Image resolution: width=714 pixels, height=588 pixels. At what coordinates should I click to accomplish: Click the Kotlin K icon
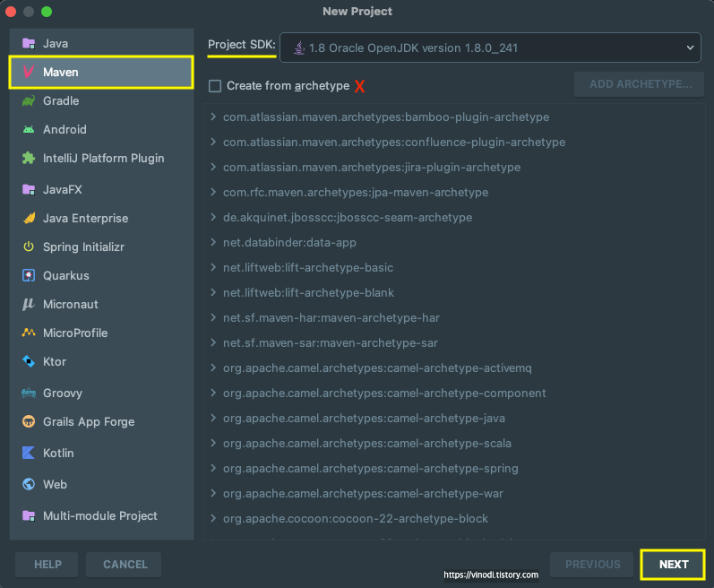pyautogui.click(x=29, y=454)
